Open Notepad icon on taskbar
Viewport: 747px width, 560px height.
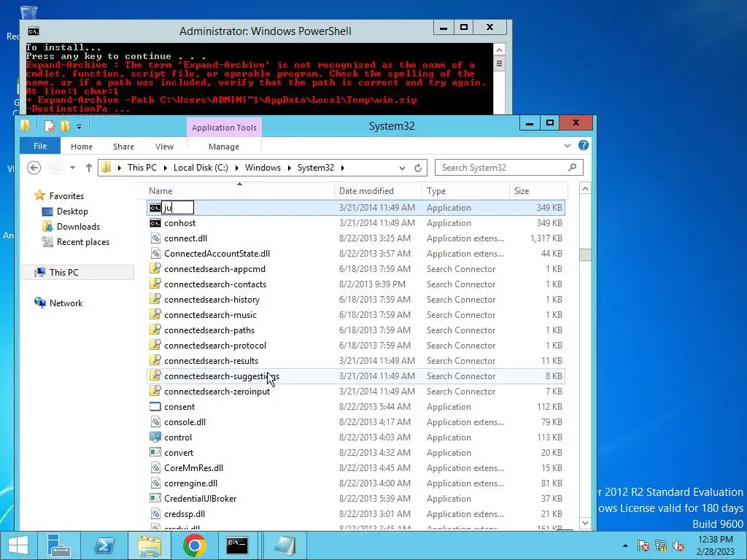[285, 545]
